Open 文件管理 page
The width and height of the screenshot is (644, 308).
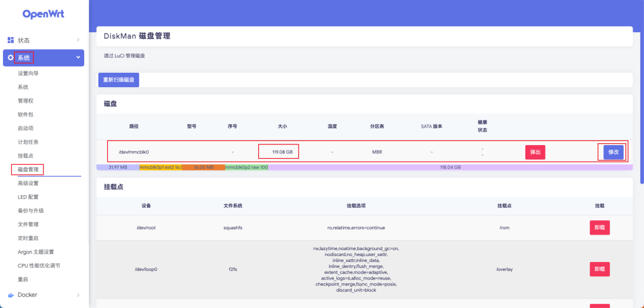tap(29, 224)
